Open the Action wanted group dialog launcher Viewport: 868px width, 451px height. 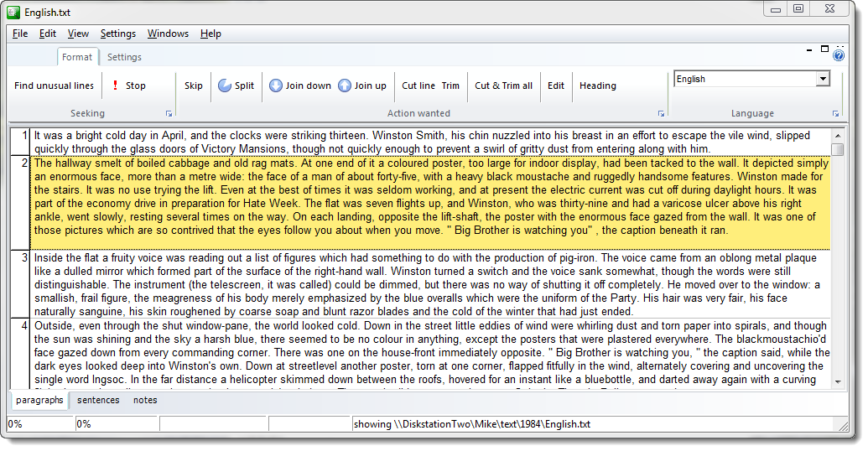click(661, 113)
